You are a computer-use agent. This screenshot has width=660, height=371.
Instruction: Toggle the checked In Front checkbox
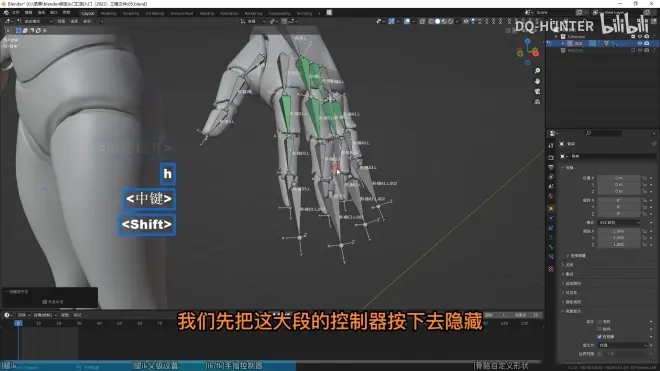pos(599,336)
